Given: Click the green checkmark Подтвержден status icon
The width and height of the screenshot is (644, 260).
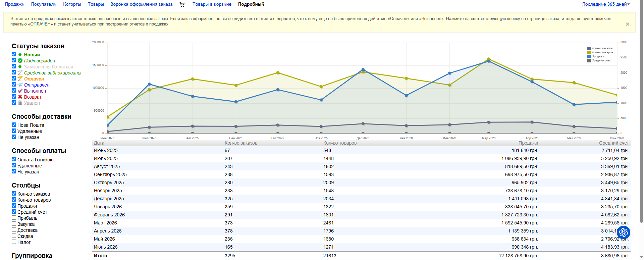Looking at the screenshot, I should point(20,61).
